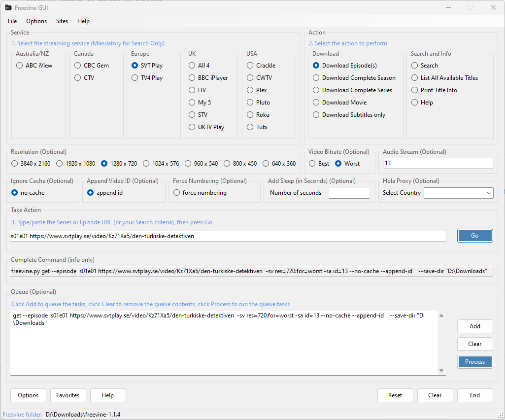The height and width of the screenshot is (420, 505).
Task: Select Download Complete Season action
Action: [x=316, y=78]
